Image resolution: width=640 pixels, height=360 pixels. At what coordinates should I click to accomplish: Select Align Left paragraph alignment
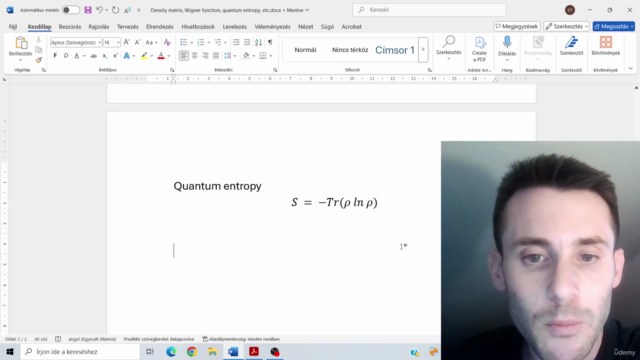(x=184, y=56)
